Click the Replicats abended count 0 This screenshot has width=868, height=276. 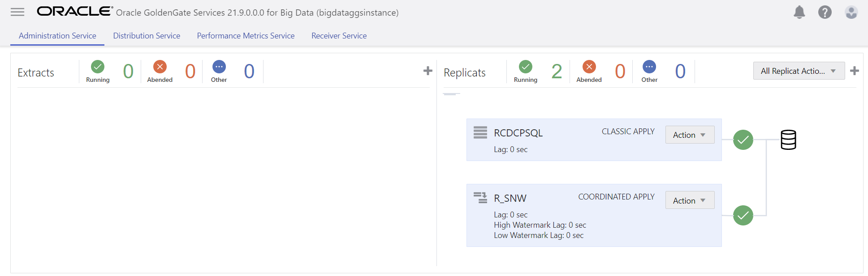click(x=620, y=71)
